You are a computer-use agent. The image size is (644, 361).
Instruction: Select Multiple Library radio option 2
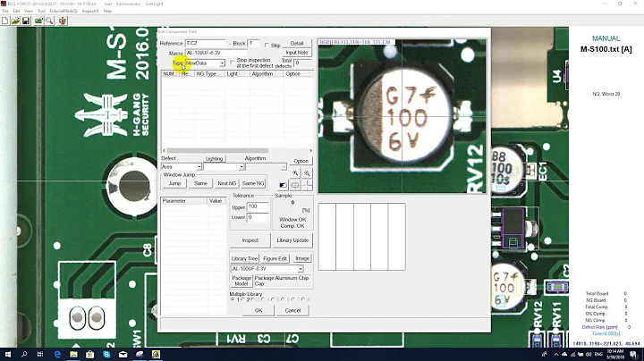242,300
